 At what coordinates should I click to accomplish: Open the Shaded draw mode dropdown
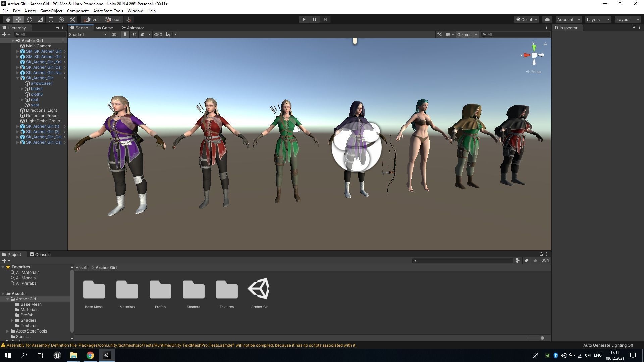click(88, 34)
